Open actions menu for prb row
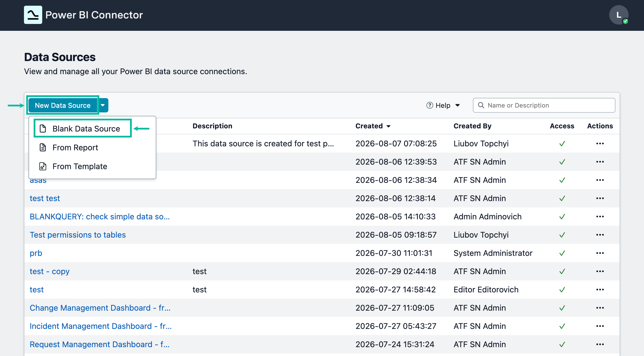This screenshot has height=356, width=644. click(x=600, y=253)
